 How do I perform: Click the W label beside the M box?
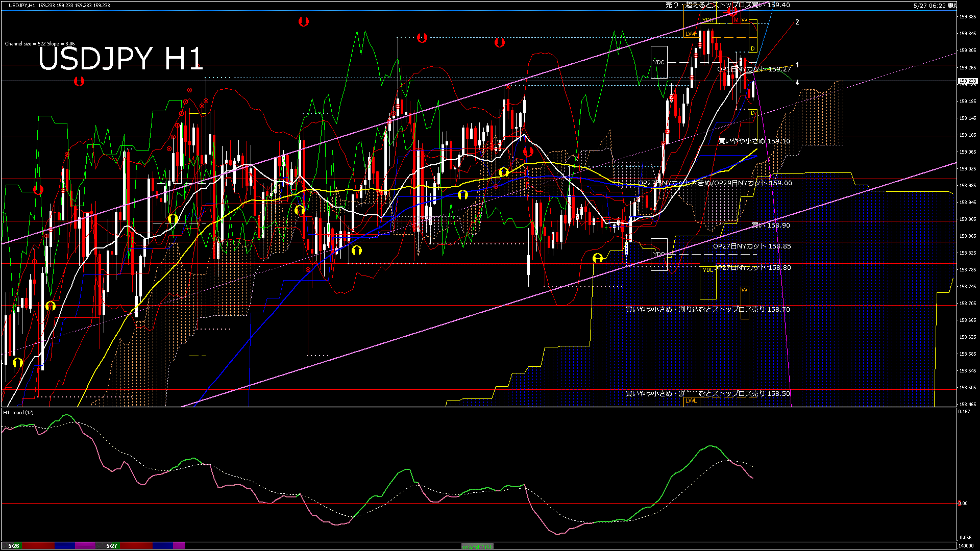[x=745, y=20]
